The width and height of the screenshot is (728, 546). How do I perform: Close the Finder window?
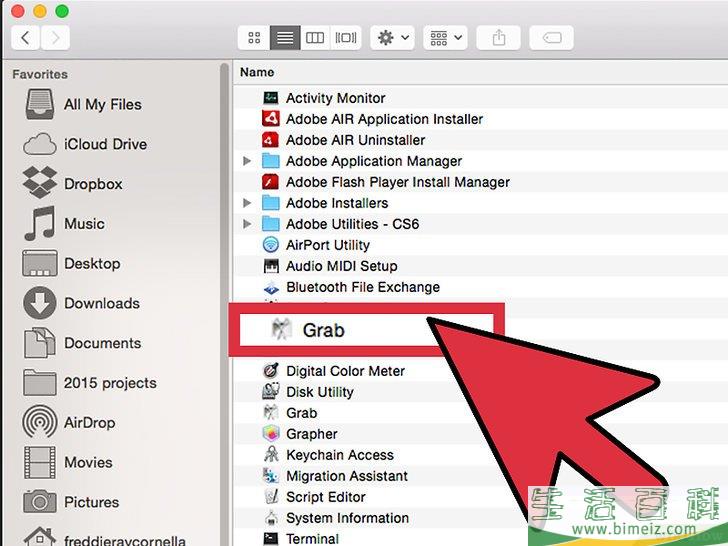pos(18,11)
